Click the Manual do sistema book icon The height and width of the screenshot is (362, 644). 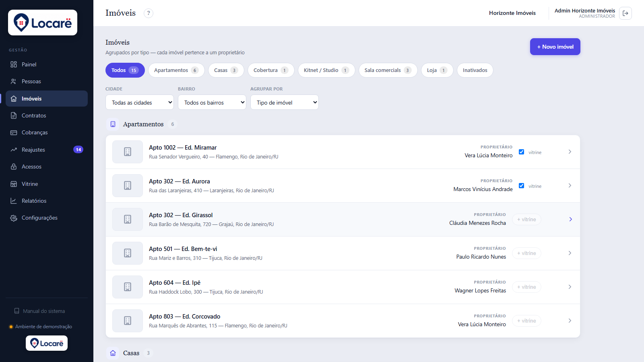[x=17, y=311]
